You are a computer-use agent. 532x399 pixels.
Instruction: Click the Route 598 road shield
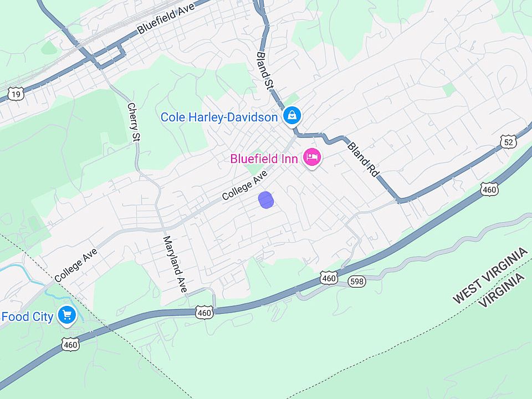click(356, 282)
